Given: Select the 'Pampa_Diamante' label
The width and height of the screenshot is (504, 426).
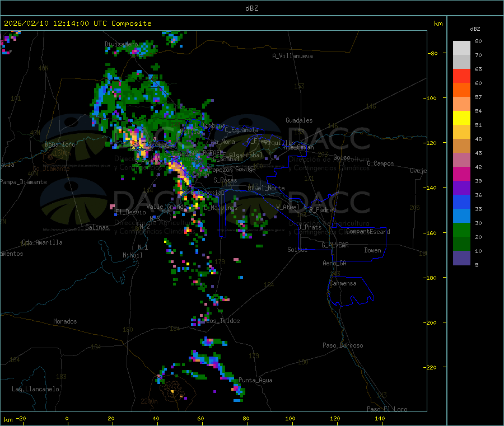Looking at the screenshot, I should pos(24,182).
